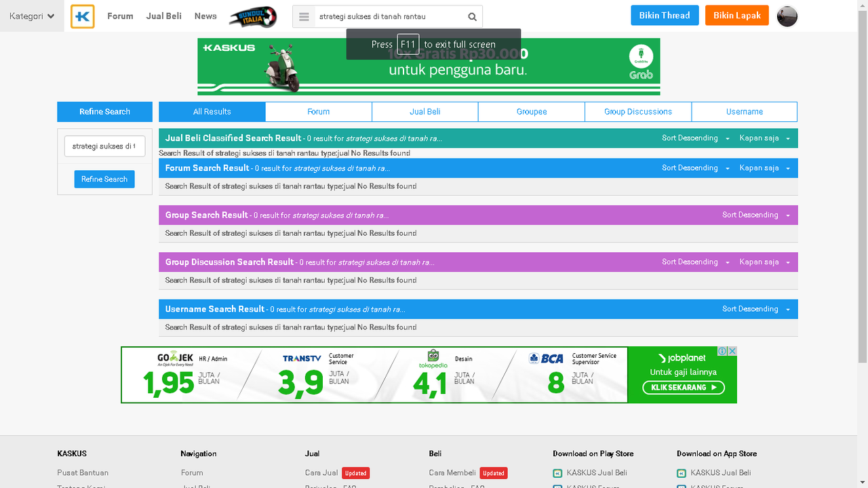Submit search with magnifier icon

point(472,17)
